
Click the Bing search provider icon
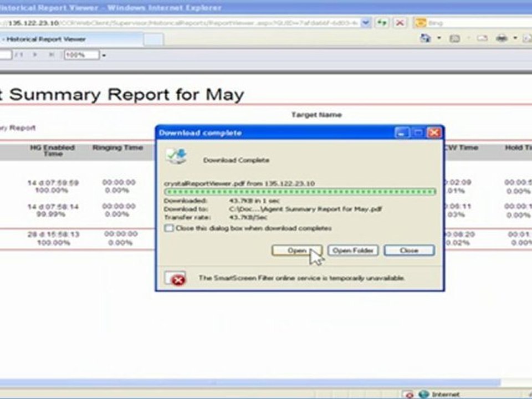click(421, 23)
